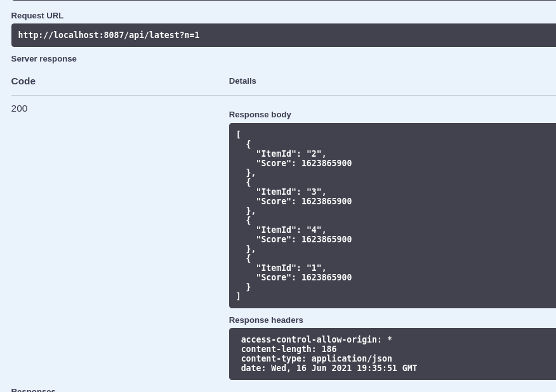Click the Response headers label
The width and height of the screenshot is (556, 392).
point(265,320)
